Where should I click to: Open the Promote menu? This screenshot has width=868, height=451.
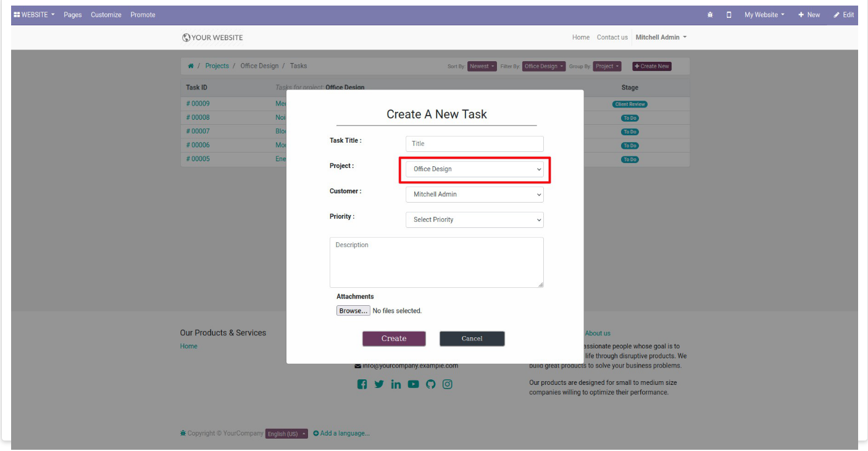(143, 15)
